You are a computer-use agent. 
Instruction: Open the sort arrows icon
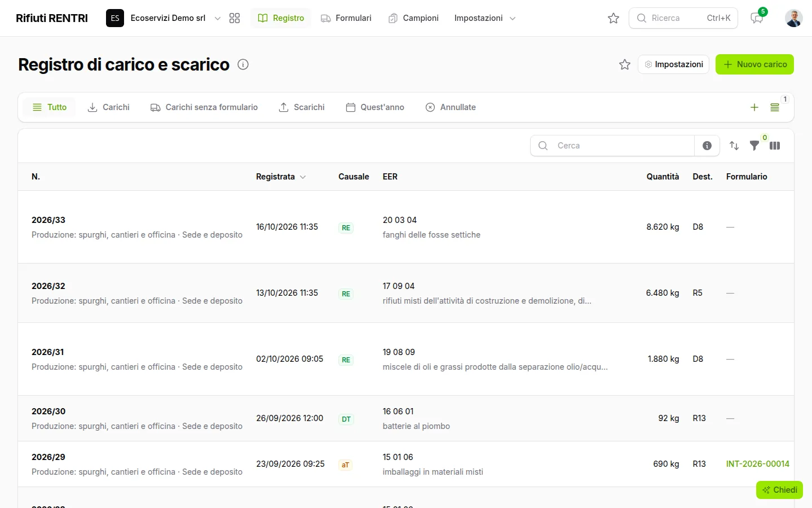(734, 146)
